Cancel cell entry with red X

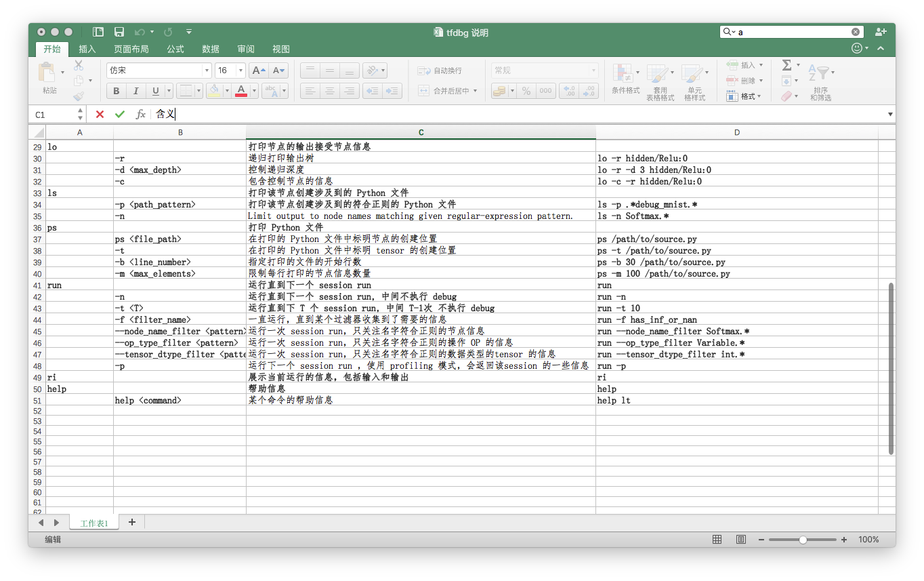[x=100, y=114]
